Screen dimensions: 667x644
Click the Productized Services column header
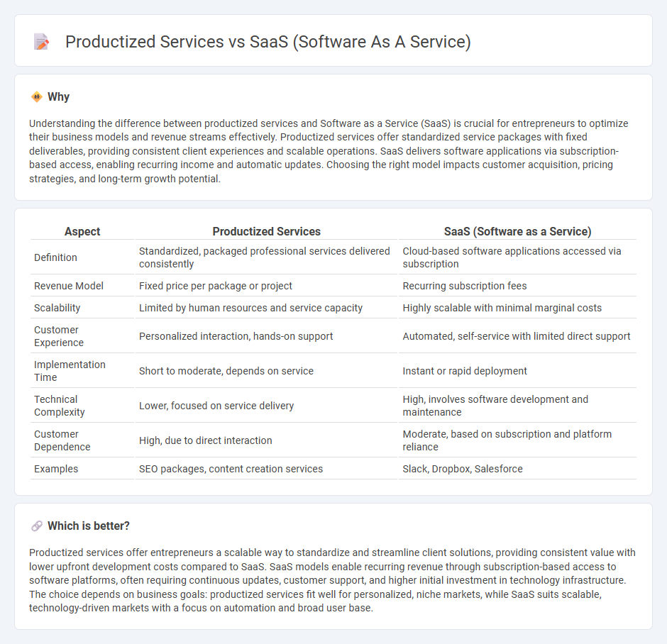point(266,231)
